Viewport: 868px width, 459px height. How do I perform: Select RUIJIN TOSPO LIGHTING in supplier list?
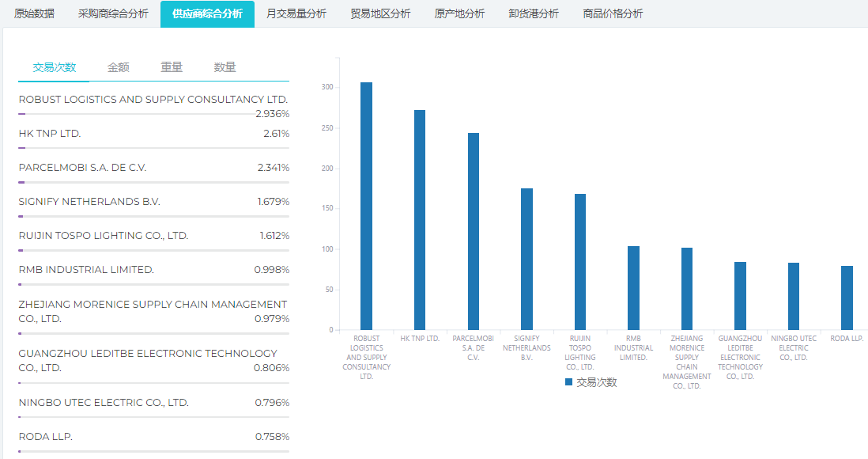pyautogui.click(x=104, y=236)
